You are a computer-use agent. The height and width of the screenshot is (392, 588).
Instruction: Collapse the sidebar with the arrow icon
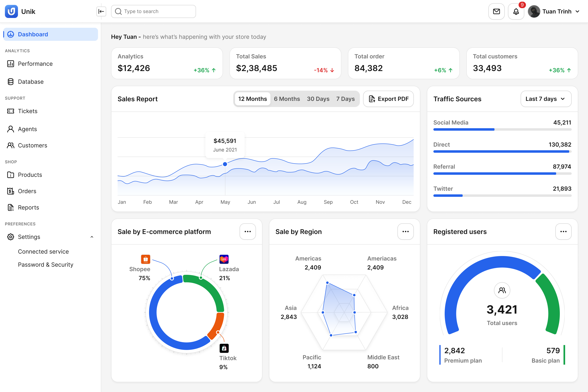coord(101,11)
